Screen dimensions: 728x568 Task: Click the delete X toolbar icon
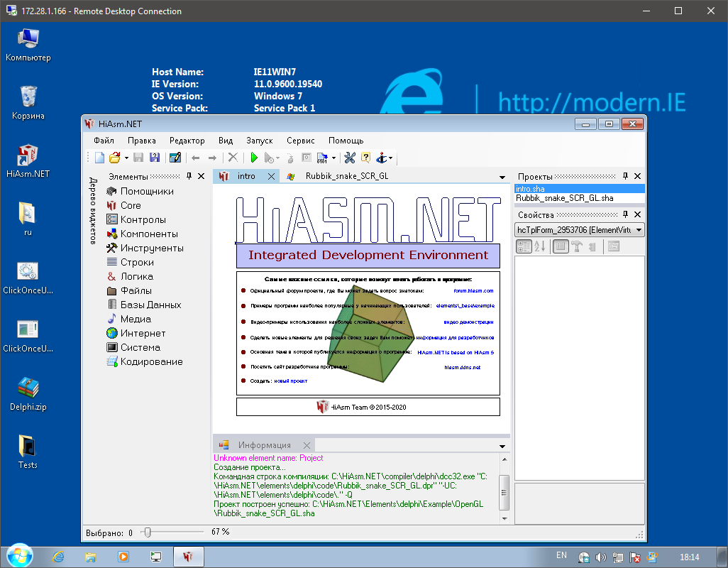point(233,158)
